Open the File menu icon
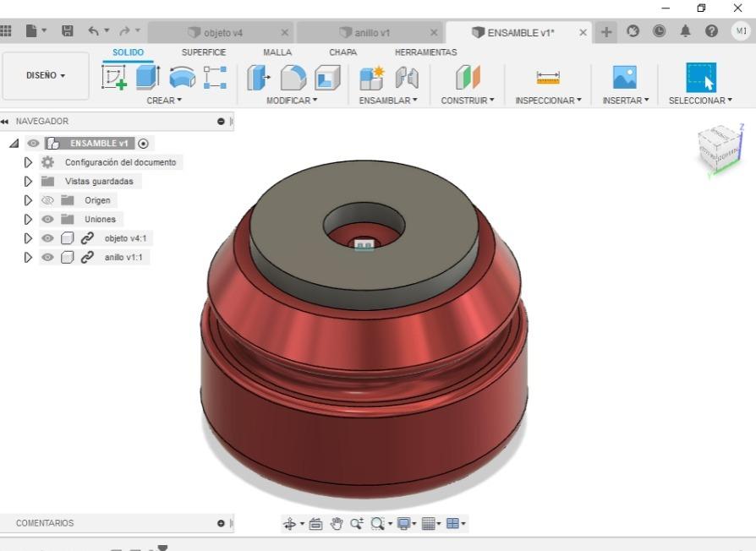Image resolution: width=756 pixels, height=551 pixels. click(31, 31)
